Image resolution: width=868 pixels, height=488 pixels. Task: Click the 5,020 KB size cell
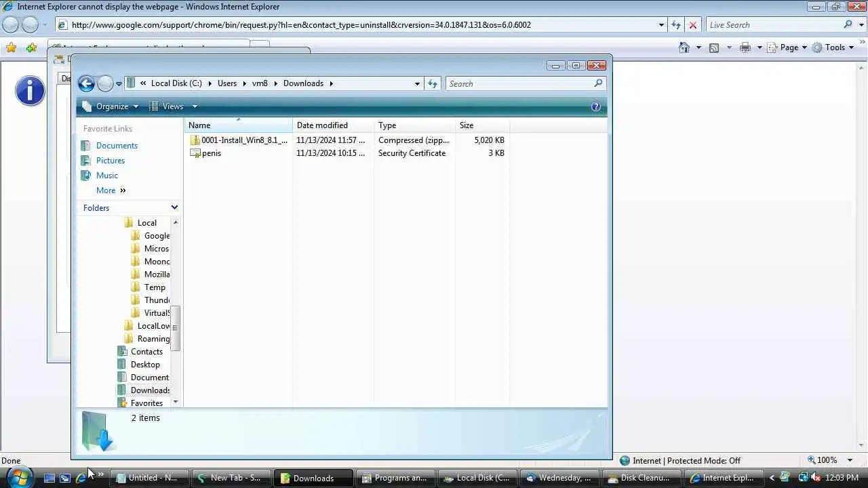(x=489, y=140)
